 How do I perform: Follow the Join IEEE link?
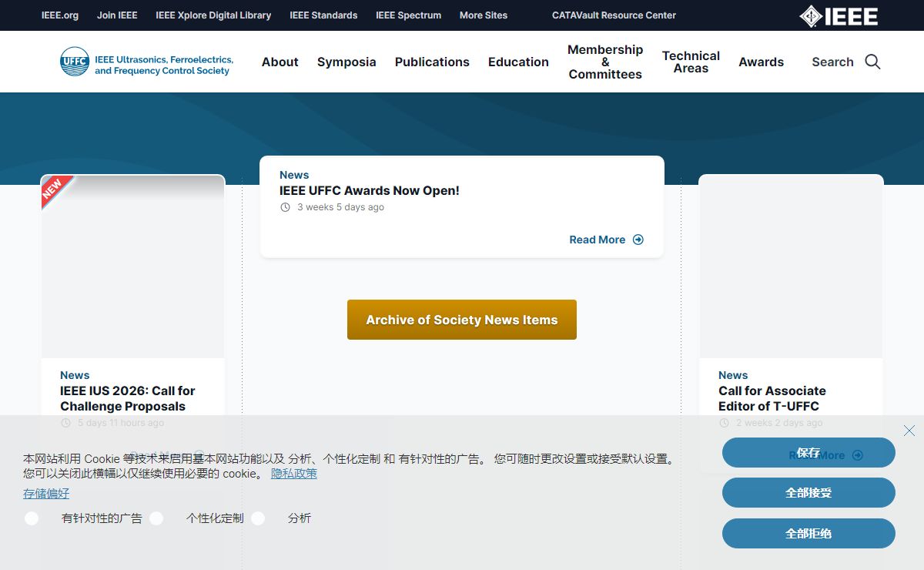pos(117,15)
